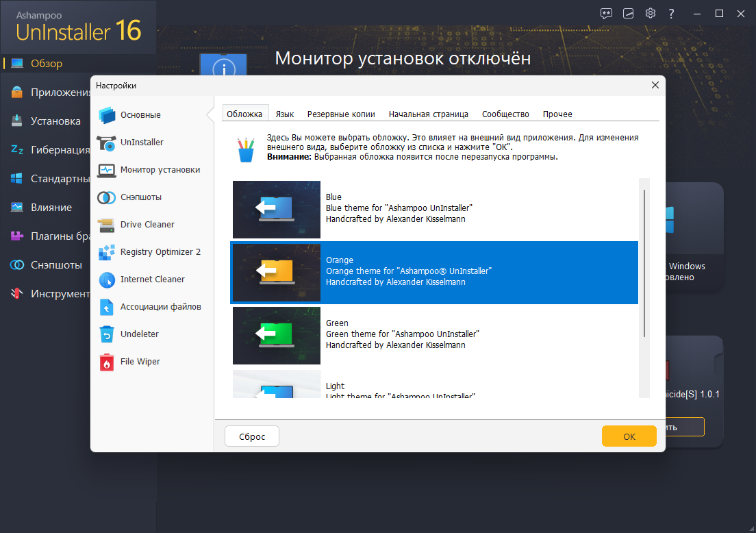Viewport: 756px width, 533px height.
Task: Click the theme list vertical scrollbar
Action: click(644, 263)
